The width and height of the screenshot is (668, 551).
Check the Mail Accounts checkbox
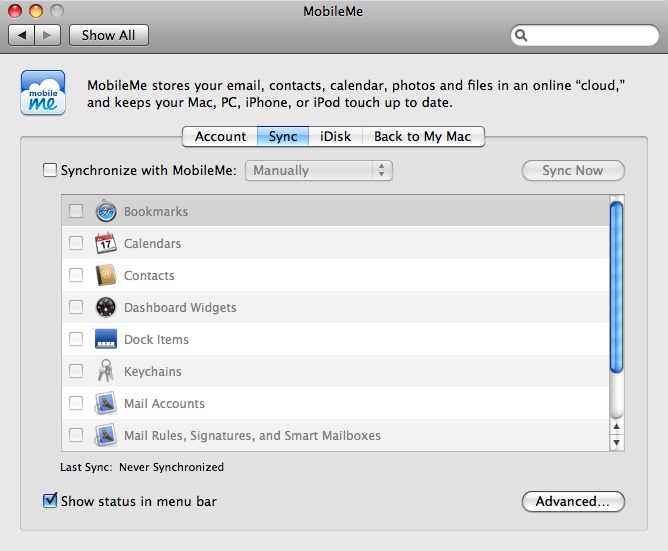click(76, 403)
